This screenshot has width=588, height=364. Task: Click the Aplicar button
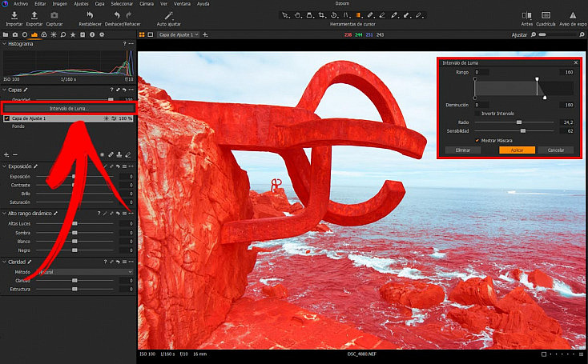[x=517, y=150]
